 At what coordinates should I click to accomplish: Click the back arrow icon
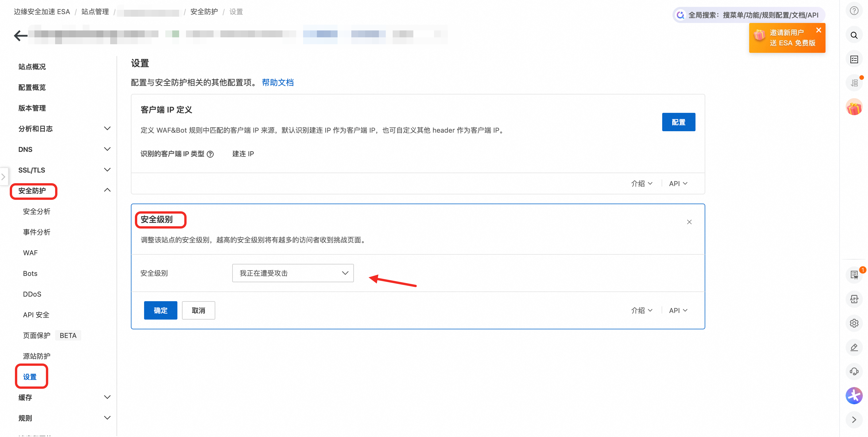[x=21, y=35]
